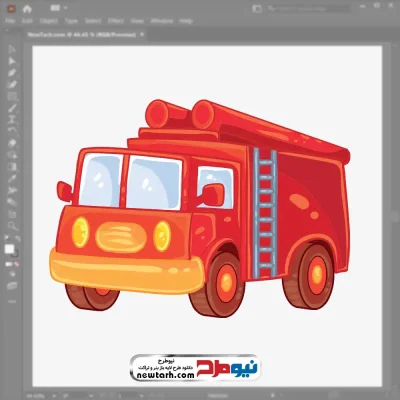
Task: Open the Edit Toolbar three-dots button
Action: [12, 301]
